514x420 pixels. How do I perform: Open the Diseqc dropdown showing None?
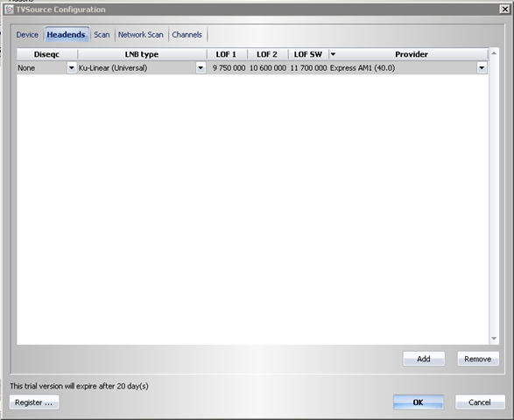pos(72,68)
